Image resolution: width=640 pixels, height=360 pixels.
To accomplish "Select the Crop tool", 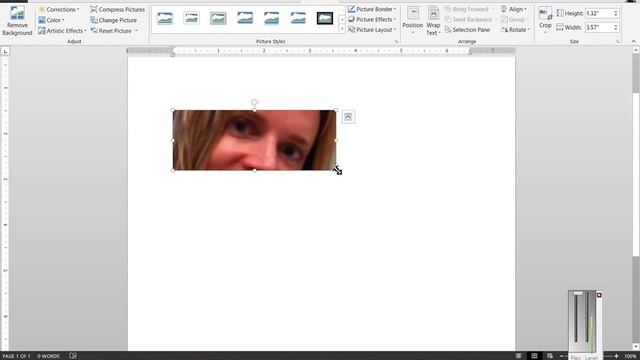I will click(x=545, y=20).
